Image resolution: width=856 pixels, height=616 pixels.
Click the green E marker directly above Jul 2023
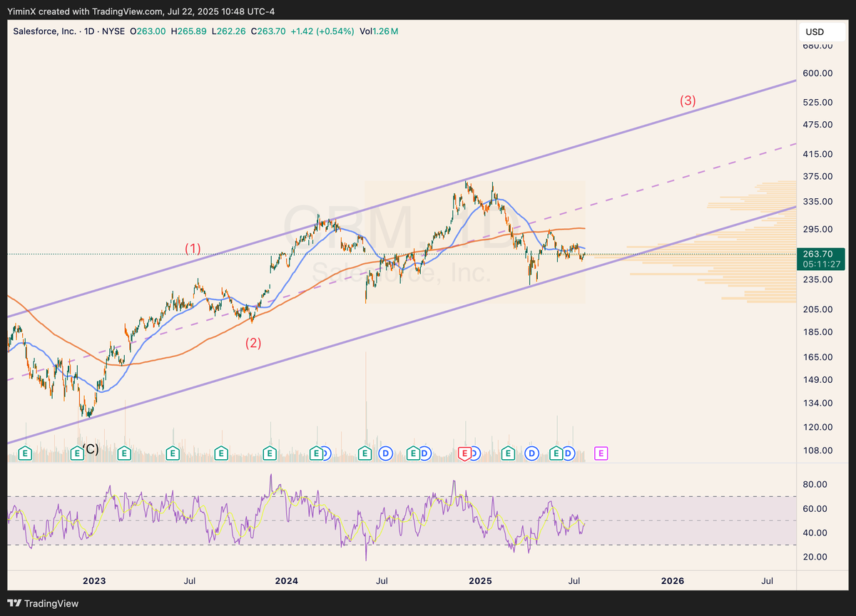(172, 453)
